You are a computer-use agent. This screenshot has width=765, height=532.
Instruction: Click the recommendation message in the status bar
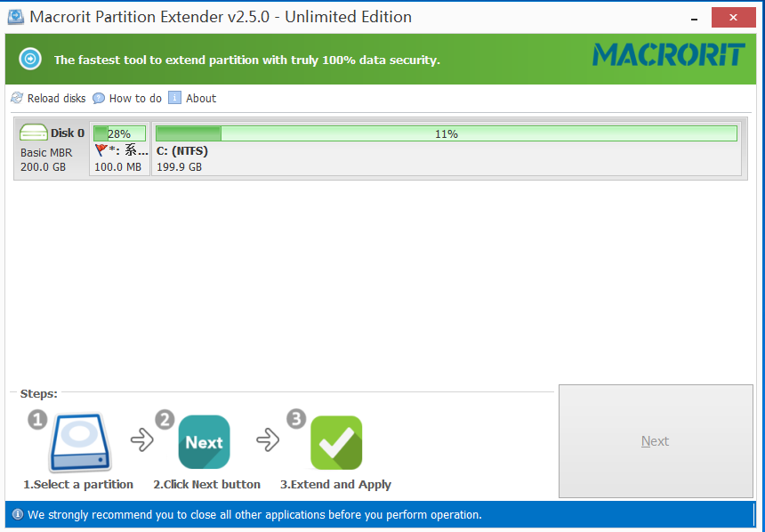[x=254, y=514]
